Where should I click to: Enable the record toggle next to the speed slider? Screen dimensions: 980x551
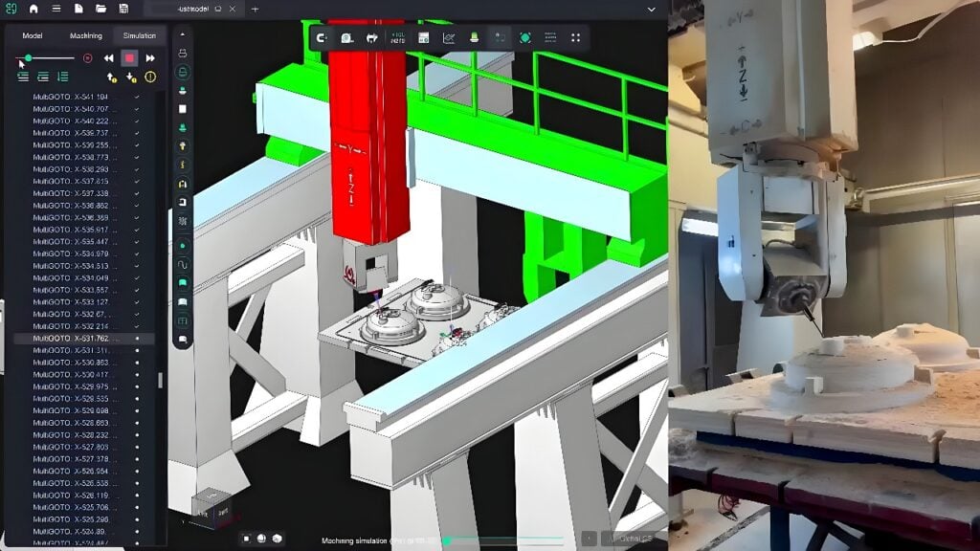point(88,58)
